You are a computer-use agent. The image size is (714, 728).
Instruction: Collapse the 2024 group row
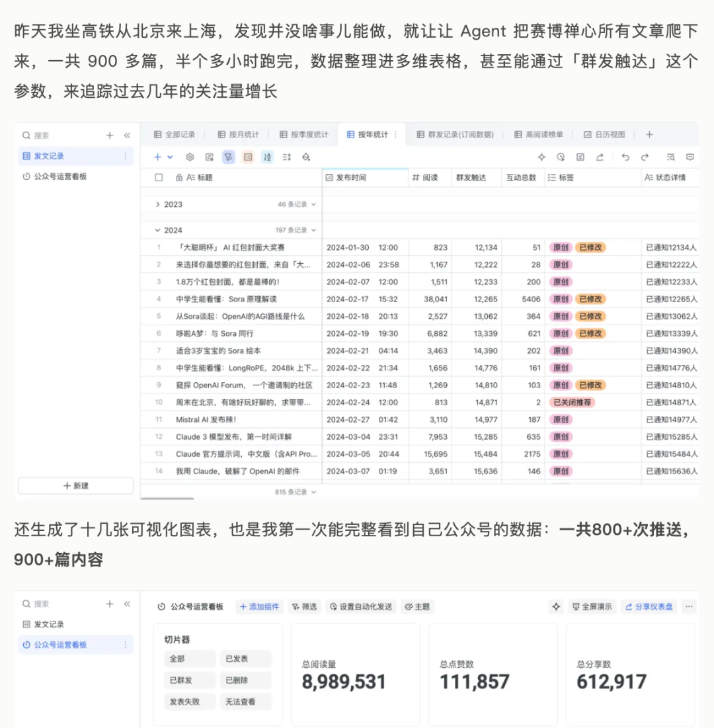pos(157,230)
